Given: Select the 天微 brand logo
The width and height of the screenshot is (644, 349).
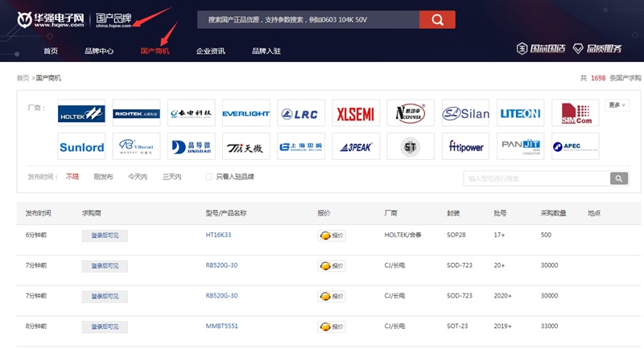Looking at the screenshot, I should (246, 146).
